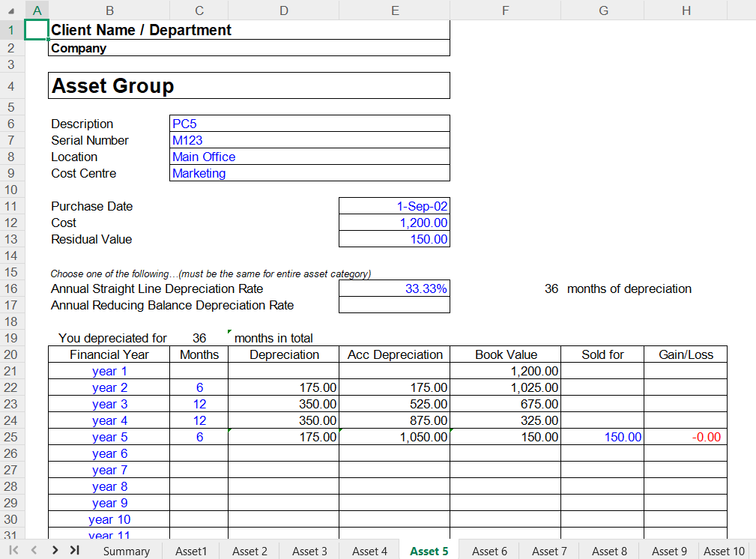Select column C header
Viewport: 756px width, 559px height.
pyautogui.click(x=199, y=10)
